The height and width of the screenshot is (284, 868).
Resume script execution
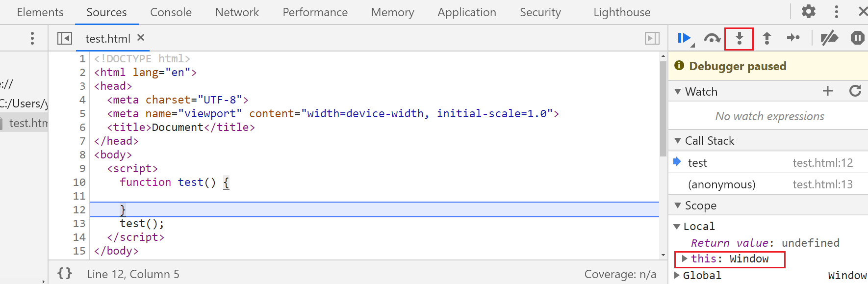pos(685,38)
